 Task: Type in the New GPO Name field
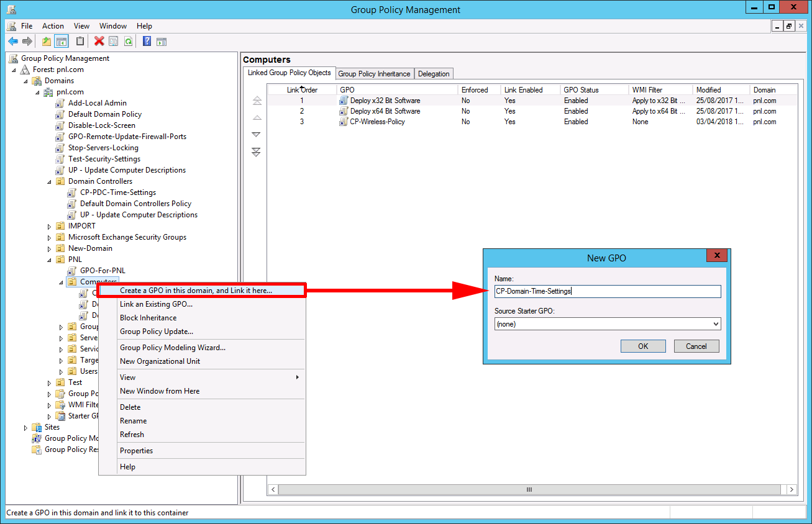pyautogui.click(x=607, y=291)
